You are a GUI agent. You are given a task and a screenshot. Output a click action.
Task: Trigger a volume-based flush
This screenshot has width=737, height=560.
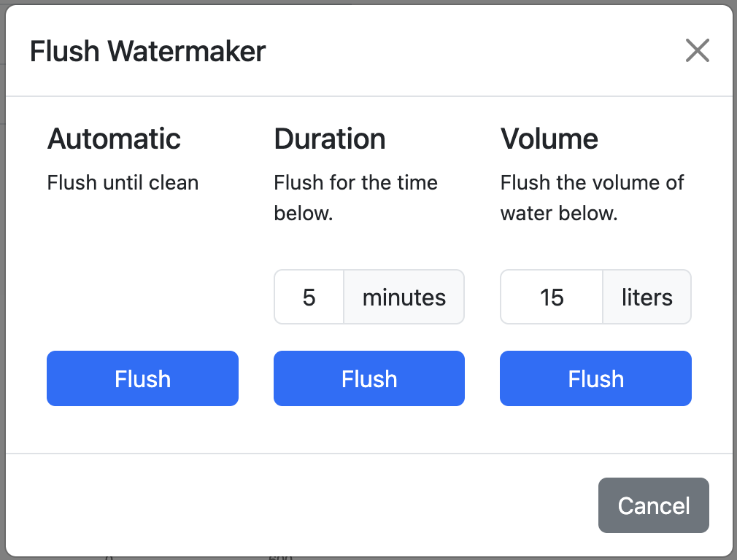tap(595, 378)
